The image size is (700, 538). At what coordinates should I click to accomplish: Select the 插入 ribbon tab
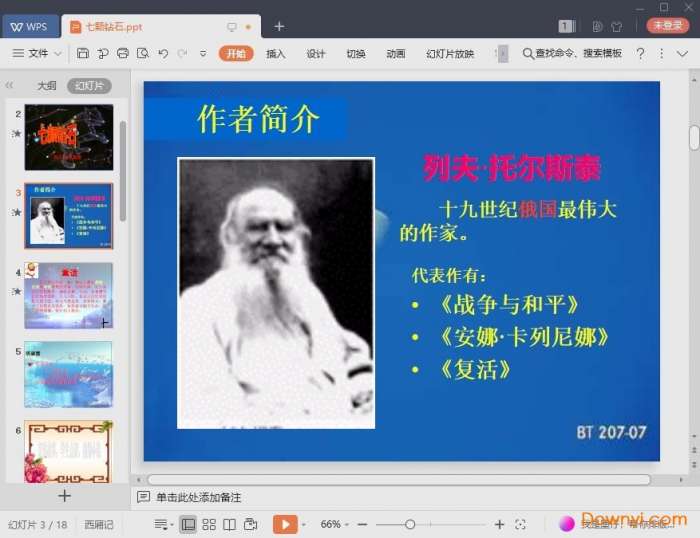(x=275, y=54)
